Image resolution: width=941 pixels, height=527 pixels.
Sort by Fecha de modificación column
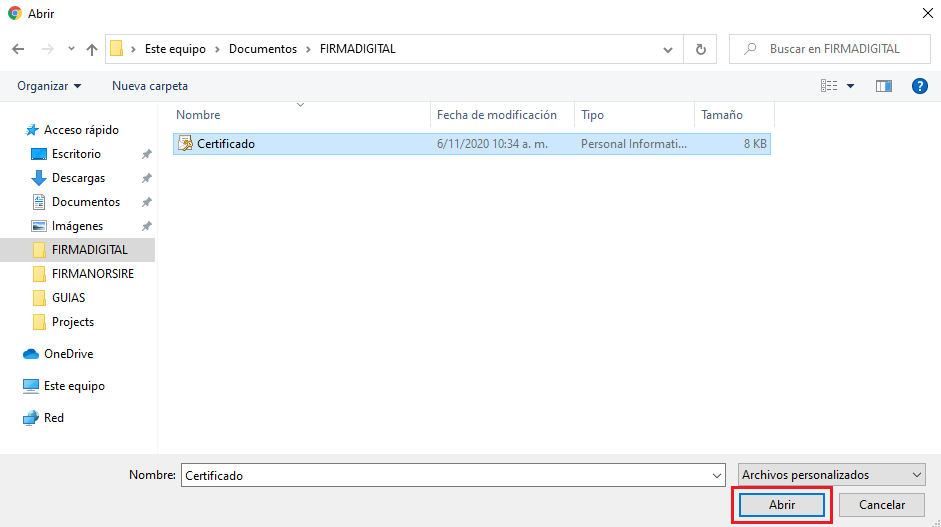(x=497, y=115)
